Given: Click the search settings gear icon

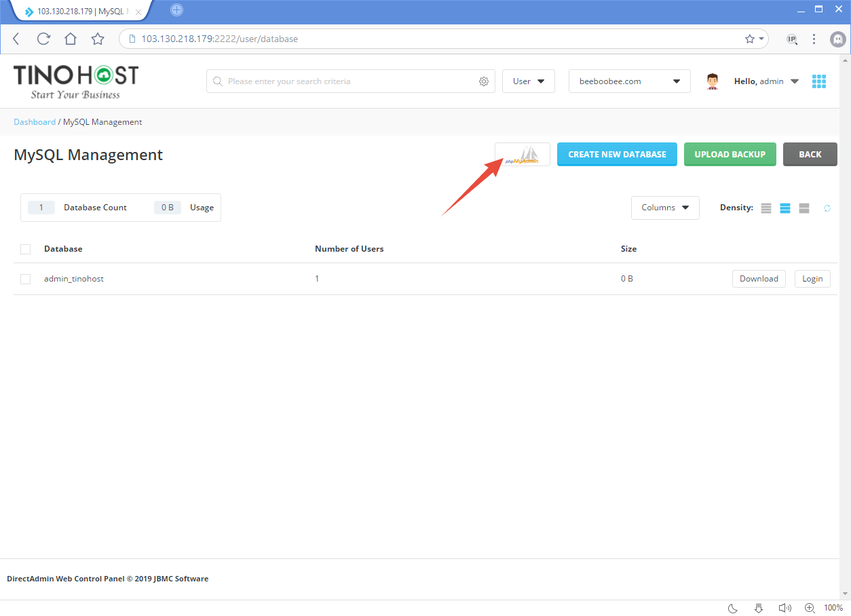Looking at the screenshot, I should (x=484, y=81).
